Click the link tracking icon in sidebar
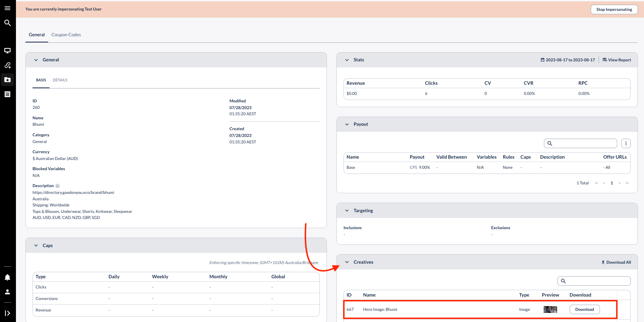The image size is (644, 322). point(7,65)
